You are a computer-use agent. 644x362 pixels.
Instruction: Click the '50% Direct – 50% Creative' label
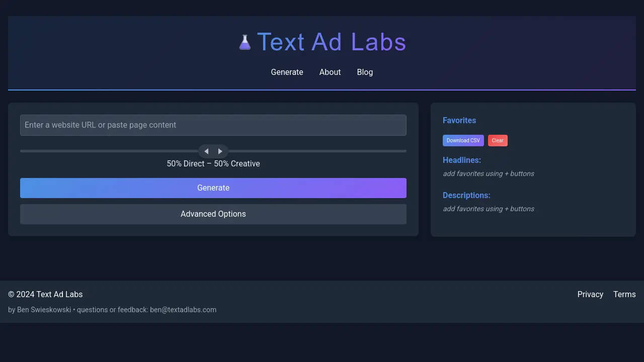point(213,164)
